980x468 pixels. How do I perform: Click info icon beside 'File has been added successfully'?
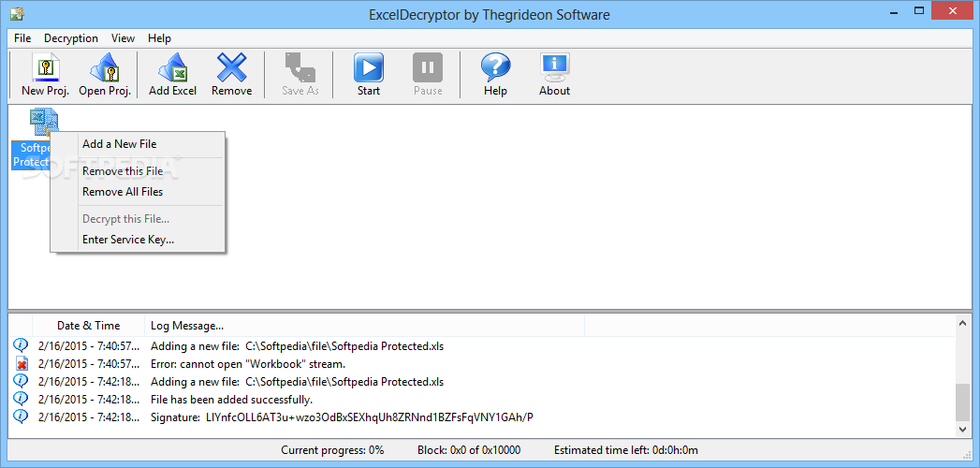pos(21,400)
